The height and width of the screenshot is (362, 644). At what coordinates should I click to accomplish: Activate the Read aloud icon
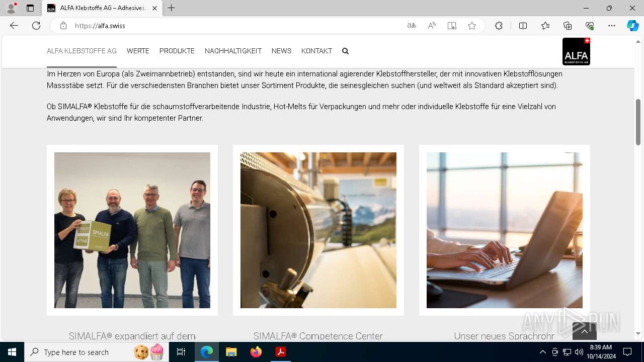coord(432,26)
